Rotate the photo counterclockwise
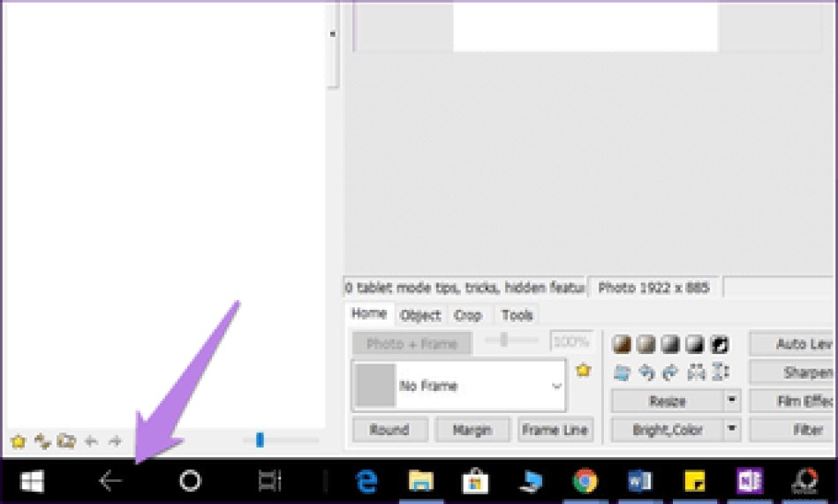Viewport: 838px width, 504px height. pyautogui.click(x=646, y=372)
